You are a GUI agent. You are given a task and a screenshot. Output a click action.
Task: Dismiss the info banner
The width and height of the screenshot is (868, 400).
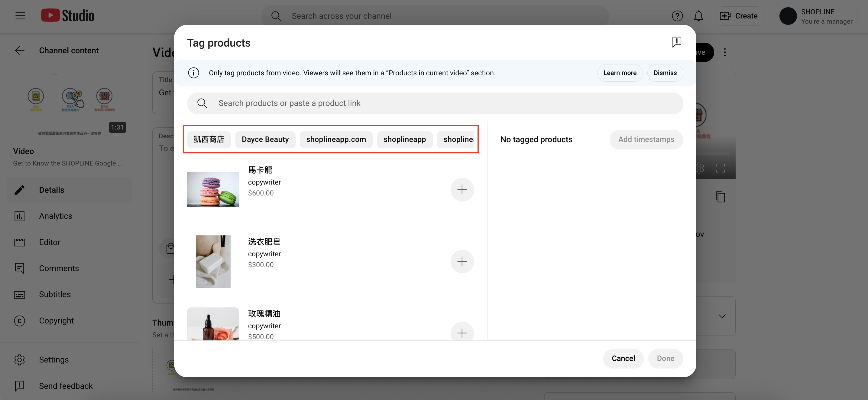click(x=665, y=73)
